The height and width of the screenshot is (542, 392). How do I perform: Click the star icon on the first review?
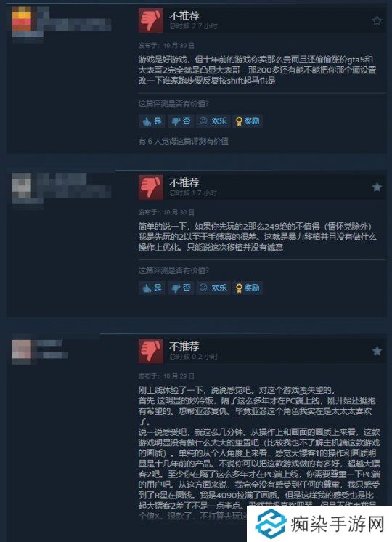click(377, 21)
